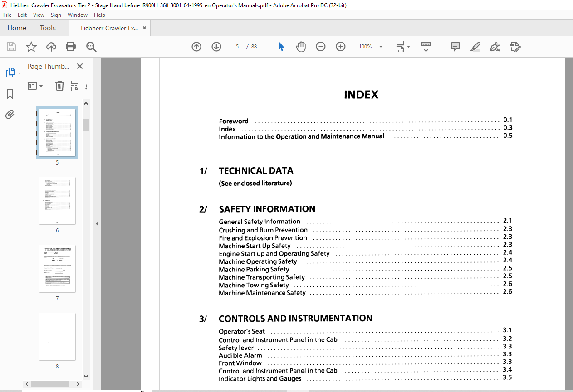Select page 6 thumbnail

click(57, 200)
